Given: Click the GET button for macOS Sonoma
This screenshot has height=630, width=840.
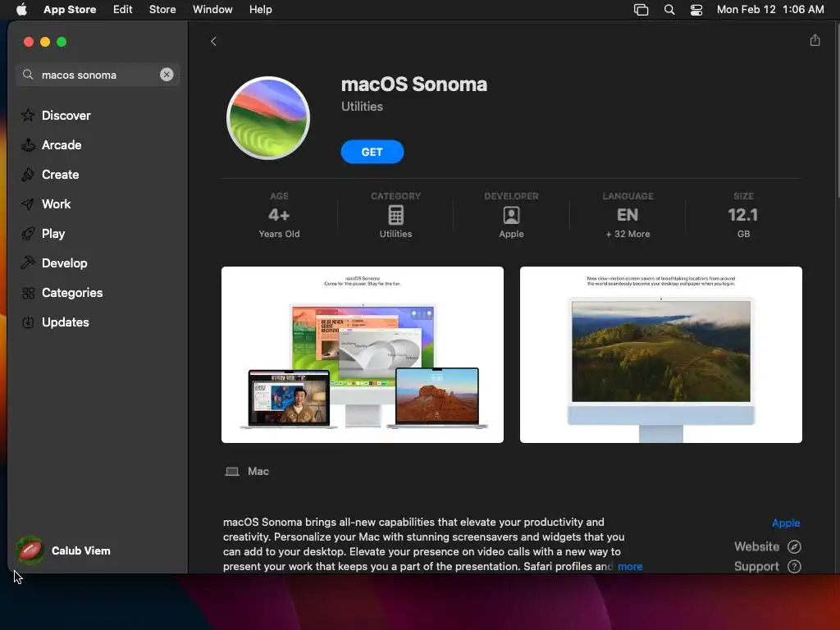Looking at the screenshot, I should coord(372,152).
